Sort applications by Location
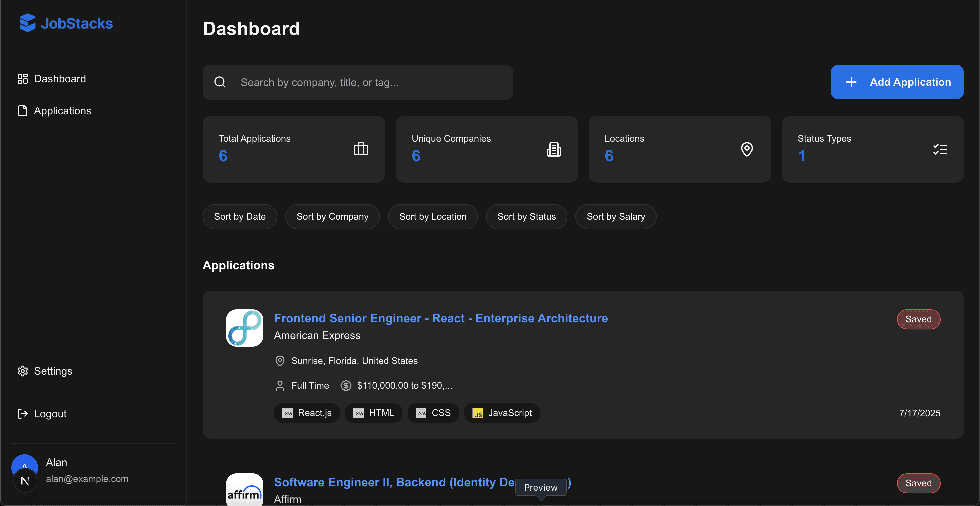Viewport: 980px width, 506px height. point(433,216)
